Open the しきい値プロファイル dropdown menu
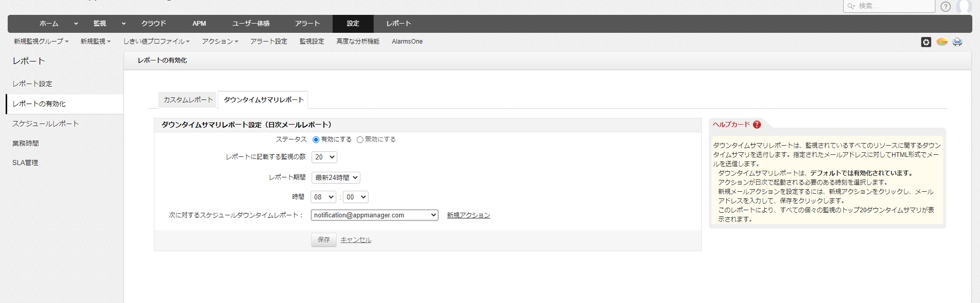 (x=156, y=42)
